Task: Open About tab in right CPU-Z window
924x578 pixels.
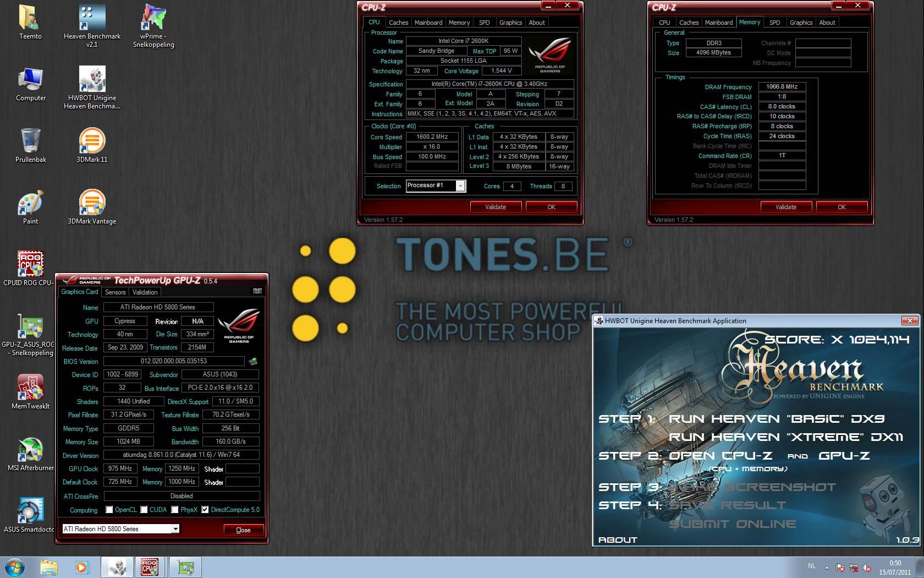Action: coord(827,23)
